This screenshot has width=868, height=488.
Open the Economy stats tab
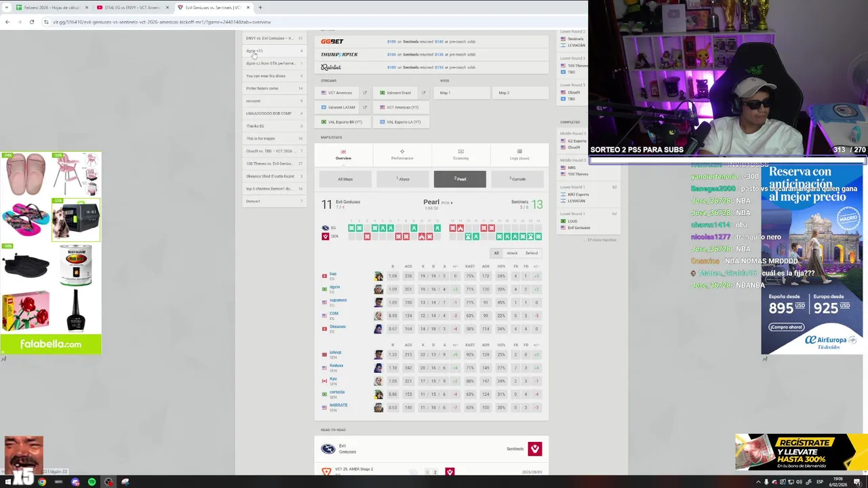(x=460, y=155)
